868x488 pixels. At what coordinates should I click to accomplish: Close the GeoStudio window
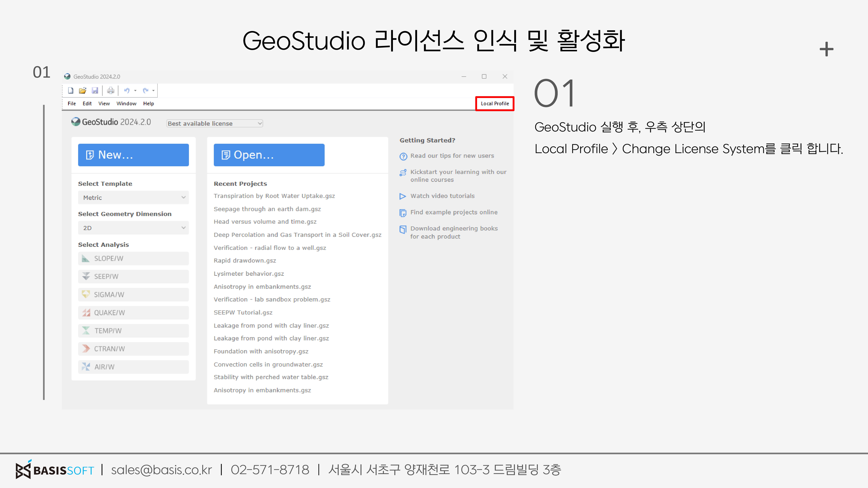505,77
